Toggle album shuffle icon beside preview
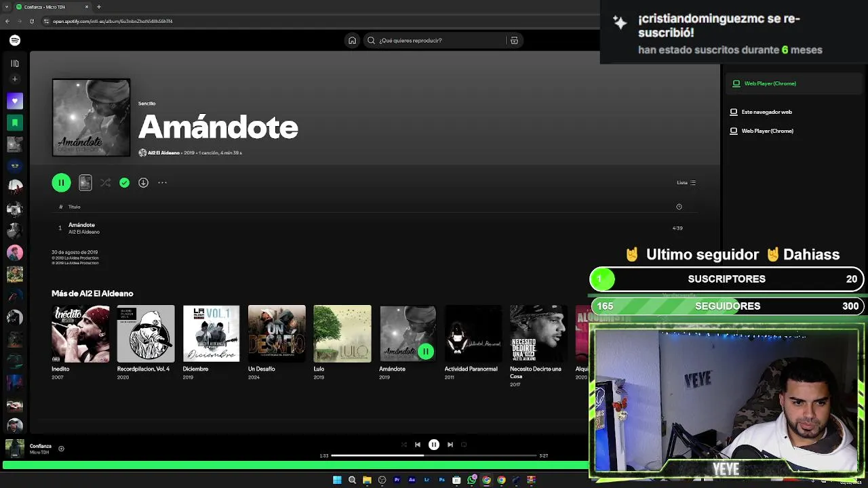 [x=105, y=182]
